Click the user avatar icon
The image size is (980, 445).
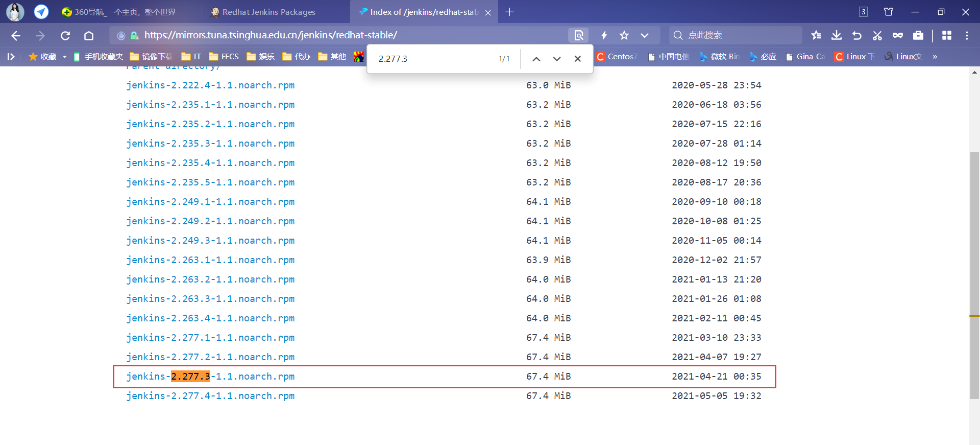15,12
